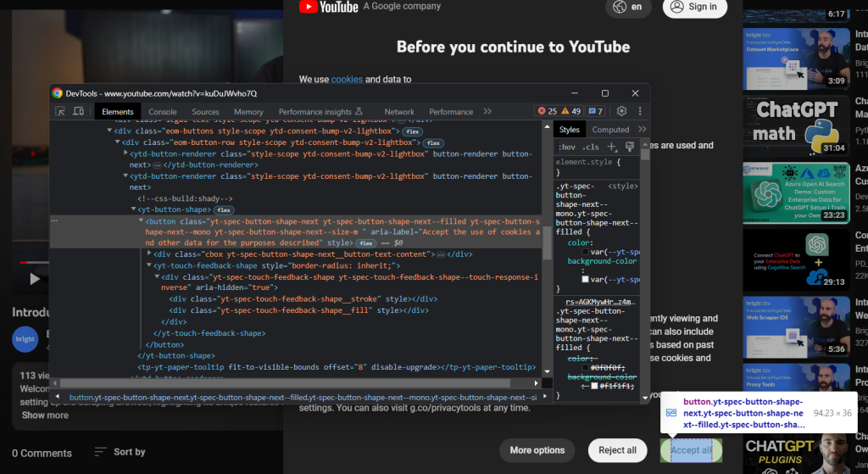The width and height of the screenshot is (868, 474).
Task: Open the Computed styles tab
Action: [610, 130]
